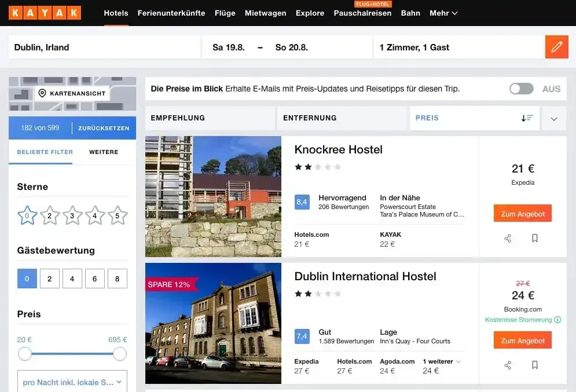The height and width of the screenshot is (392, 576).
Task: Click the check-in date Sa 19.8.
Action: 229,47
